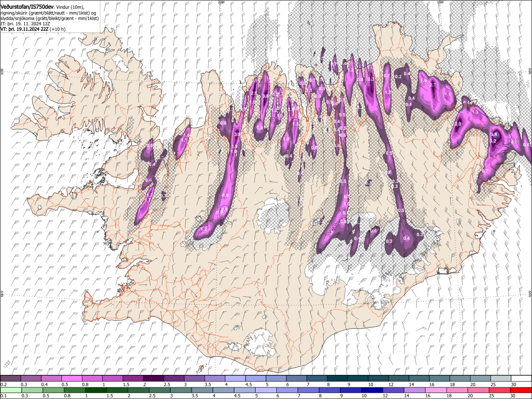Image resolution: width=532 pixels, height=399 pixels.
Task: Select the dark green 1–1.5 swatch in lower legend
Action: click(95, 390)
